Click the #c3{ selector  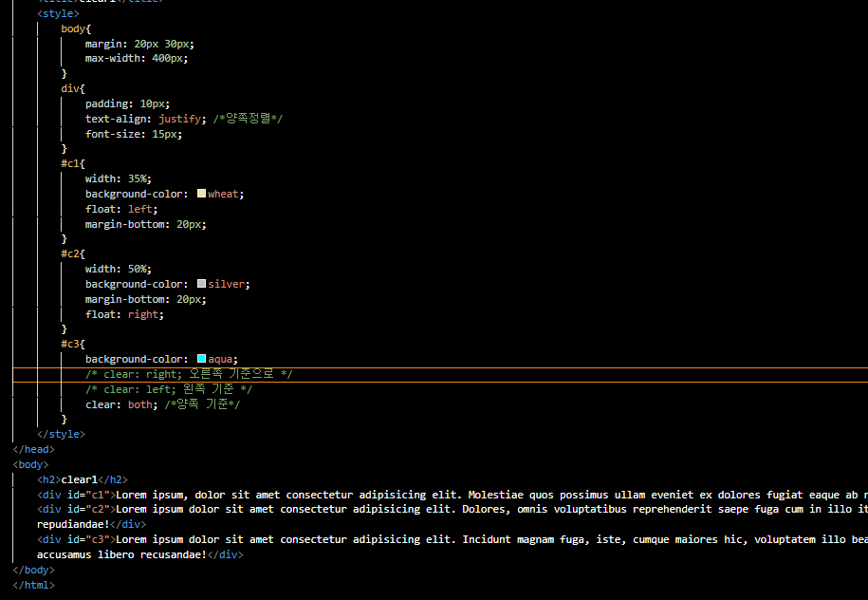(73, 344)
